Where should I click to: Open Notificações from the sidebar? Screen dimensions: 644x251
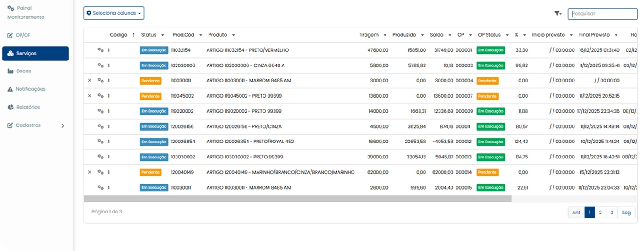click(31, 89)
